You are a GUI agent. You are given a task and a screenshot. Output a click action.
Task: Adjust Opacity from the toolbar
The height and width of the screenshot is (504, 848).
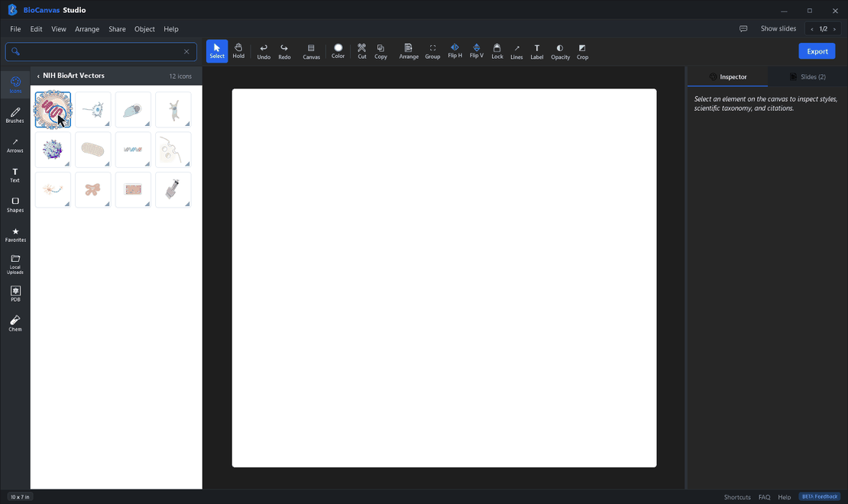click(560, 51)
